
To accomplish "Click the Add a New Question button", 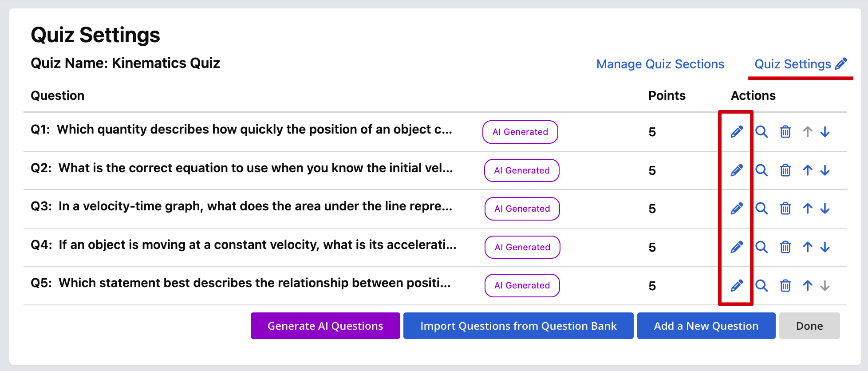I will point(706,326).
